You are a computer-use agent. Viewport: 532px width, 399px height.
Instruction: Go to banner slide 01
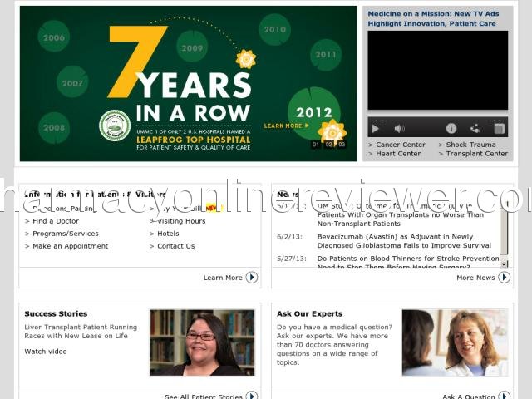pyautogui.click(x=316, y=144)
